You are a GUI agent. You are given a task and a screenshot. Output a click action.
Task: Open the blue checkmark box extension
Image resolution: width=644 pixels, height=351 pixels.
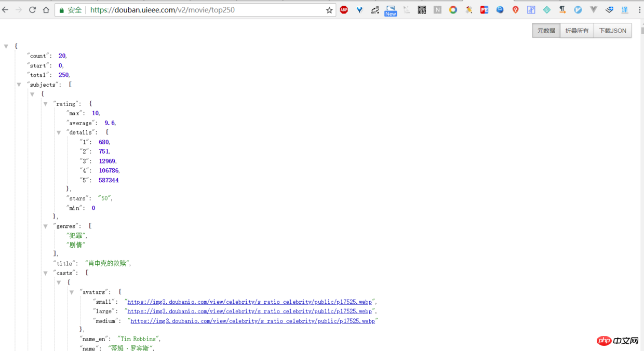click(x=609, y=10)
